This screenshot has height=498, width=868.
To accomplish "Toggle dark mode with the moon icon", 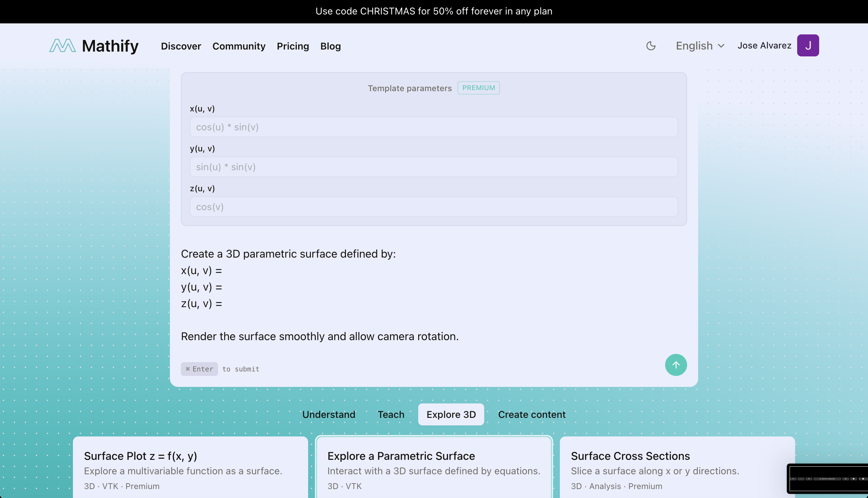I will point(651,46).
